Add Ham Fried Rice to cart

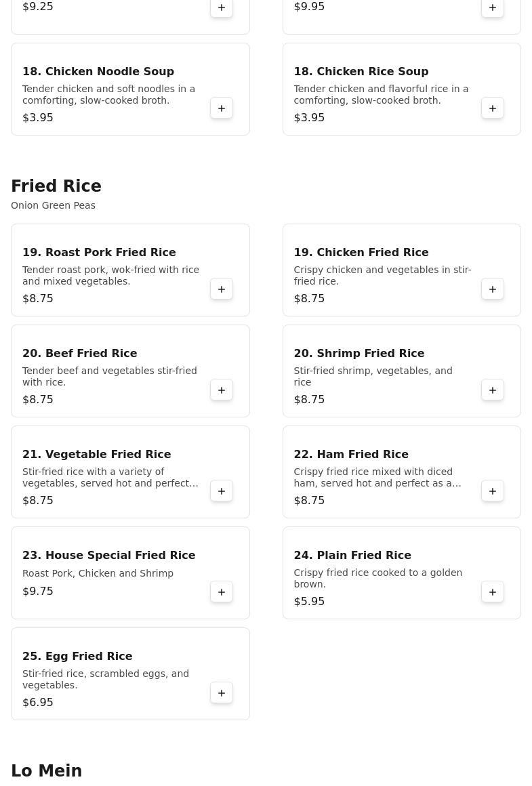493,491
